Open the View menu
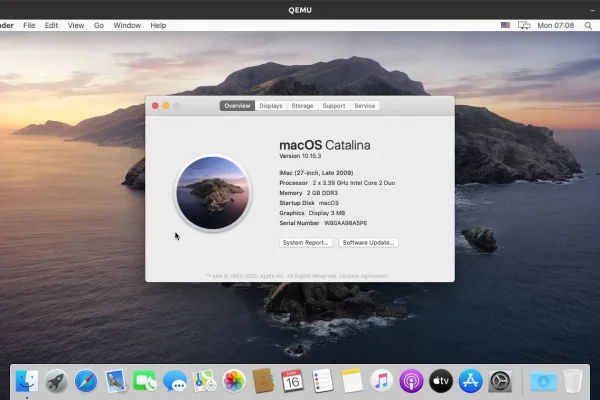The image size is (600, 400). (x=76, y=25)
